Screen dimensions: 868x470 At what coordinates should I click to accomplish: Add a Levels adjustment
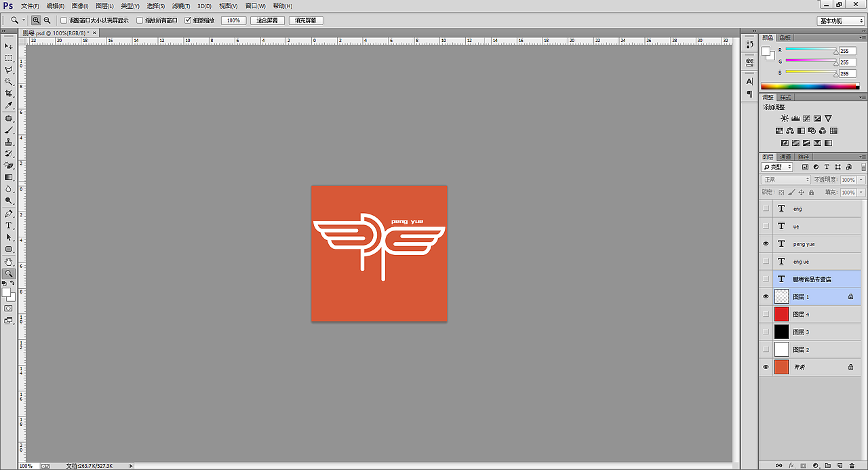[x=795, y=119]
